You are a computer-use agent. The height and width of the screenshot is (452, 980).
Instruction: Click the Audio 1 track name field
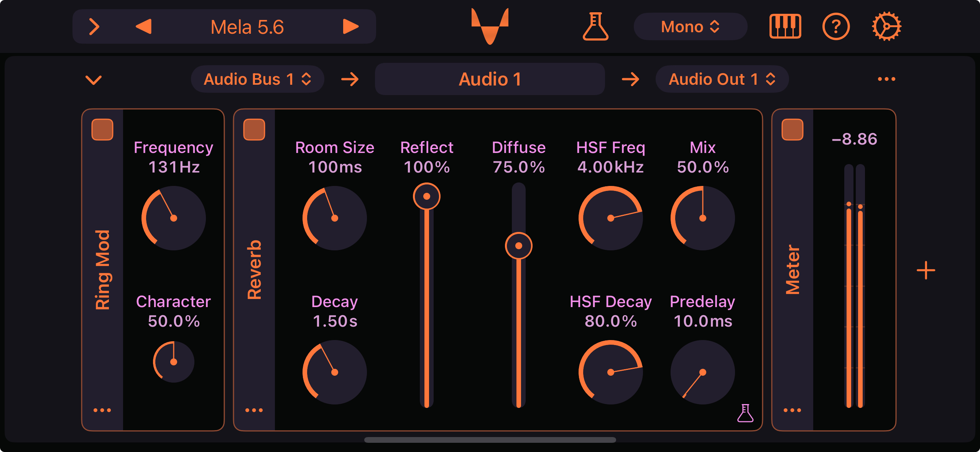pos(490,79)
